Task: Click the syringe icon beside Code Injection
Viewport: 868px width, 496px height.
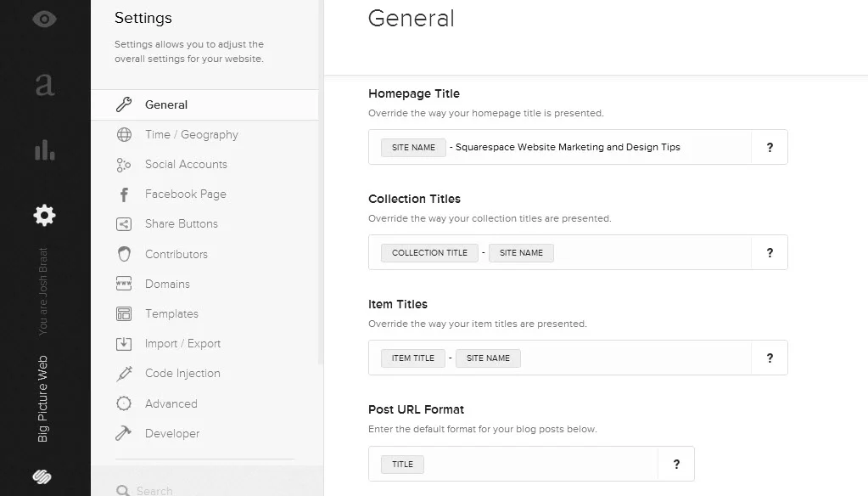Action: click(x=124, y=373)
